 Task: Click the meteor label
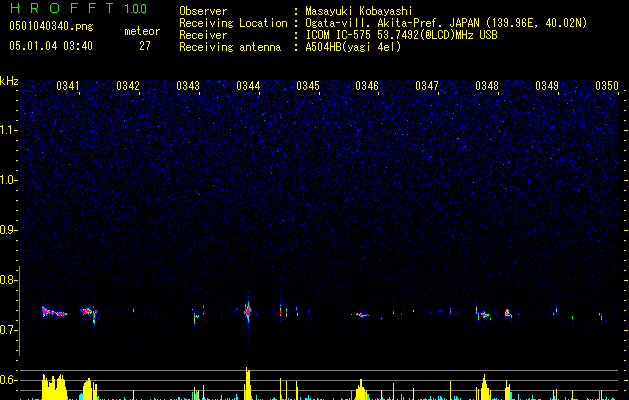[142, 31]
